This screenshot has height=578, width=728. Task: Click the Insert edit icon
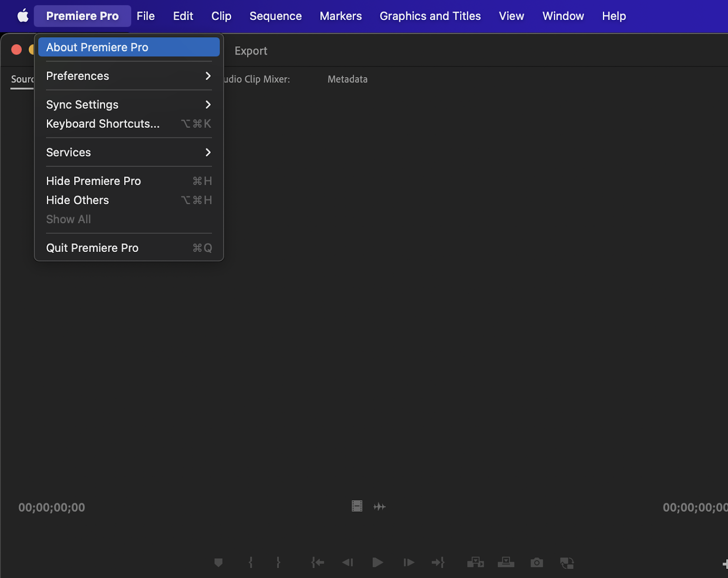(475, 563)
